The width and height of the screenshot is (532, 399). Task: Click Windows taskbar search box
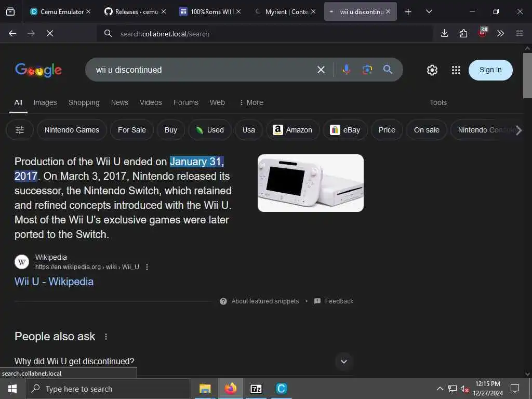[108, 389]
